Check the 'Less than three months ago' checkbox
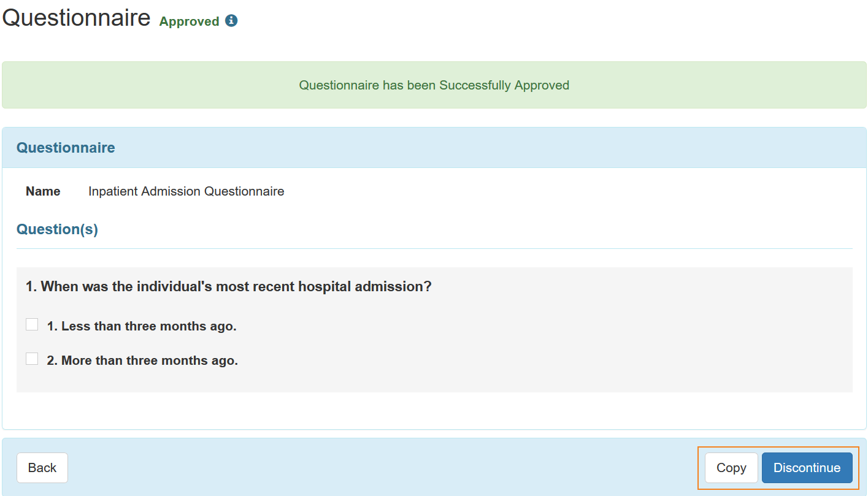The image size is (868, 496). click(32, 324)
